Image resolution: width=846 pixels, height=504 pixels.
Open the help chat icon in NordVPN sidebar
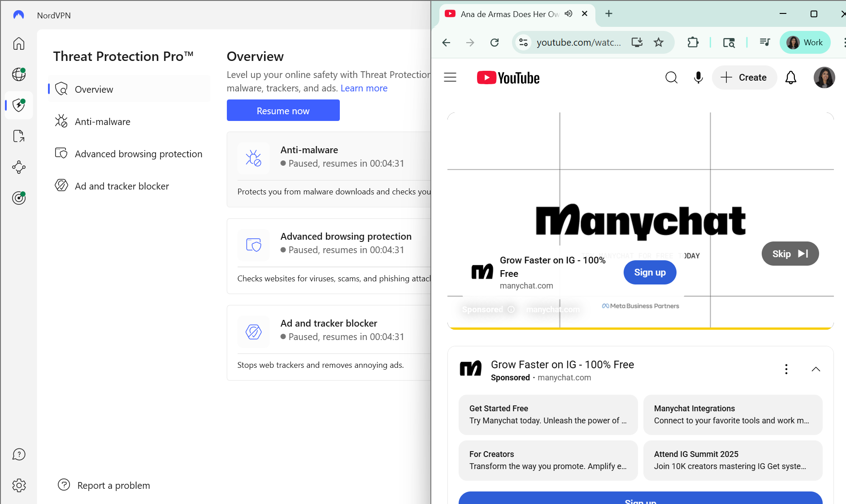click(x=19, y=454)
